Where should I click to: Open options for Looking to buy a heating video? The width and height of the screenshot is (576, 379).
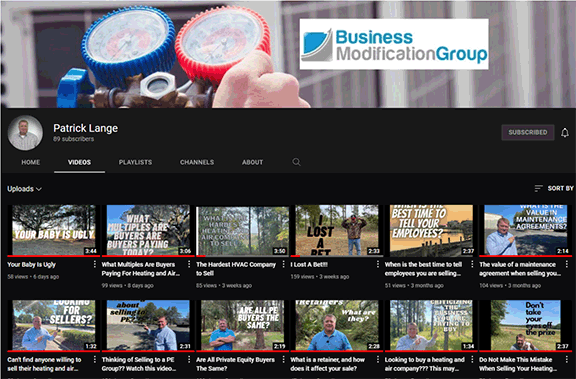(472, 359)
